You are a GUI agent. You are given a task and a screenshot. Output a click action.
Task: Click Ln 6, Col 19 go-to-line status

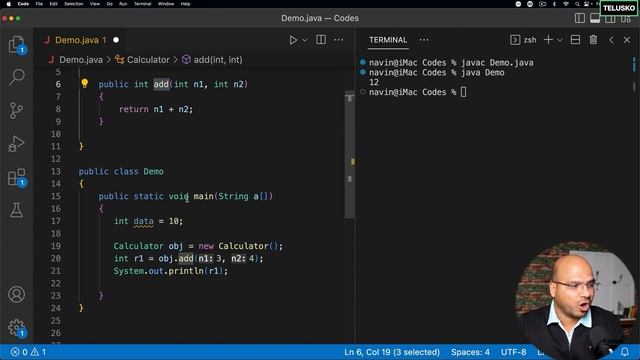click(x=392, y=352)
